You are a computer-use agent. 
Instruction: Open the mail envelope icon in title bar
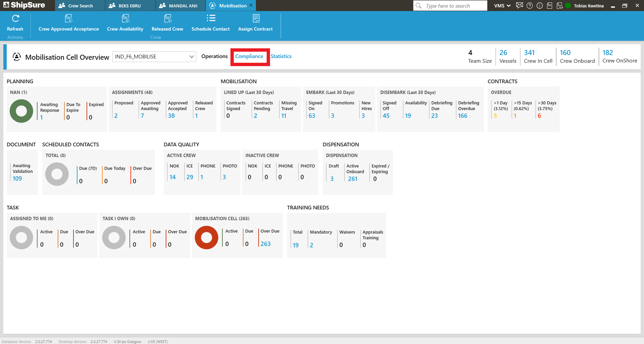pyautogui.click(x=520, y=6)
